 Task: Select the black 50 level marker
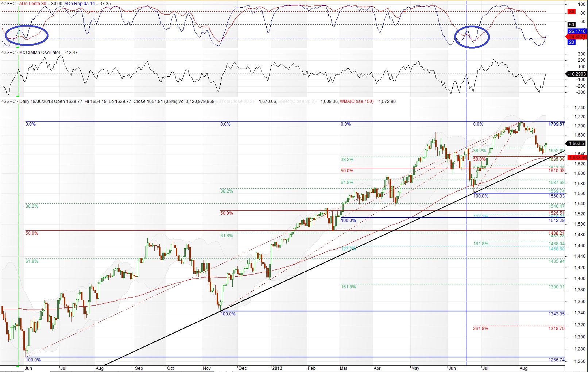[572, 25]
